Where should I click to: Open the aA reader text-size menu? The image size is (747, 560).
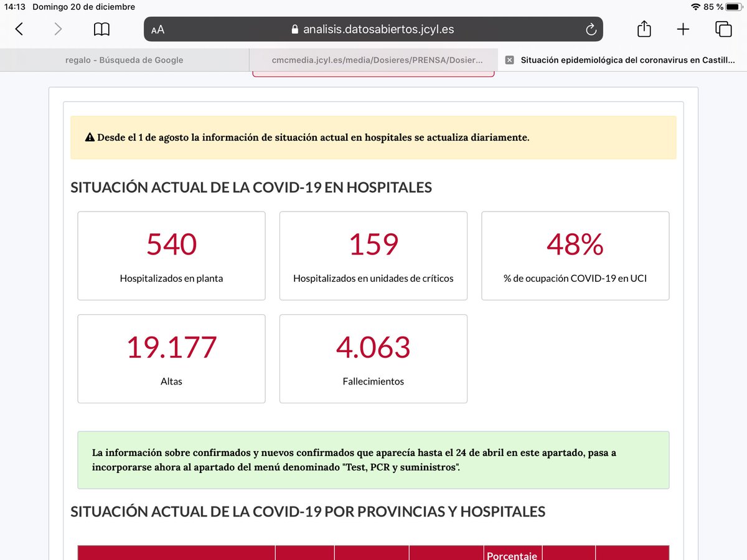click(x=157, y=29)
